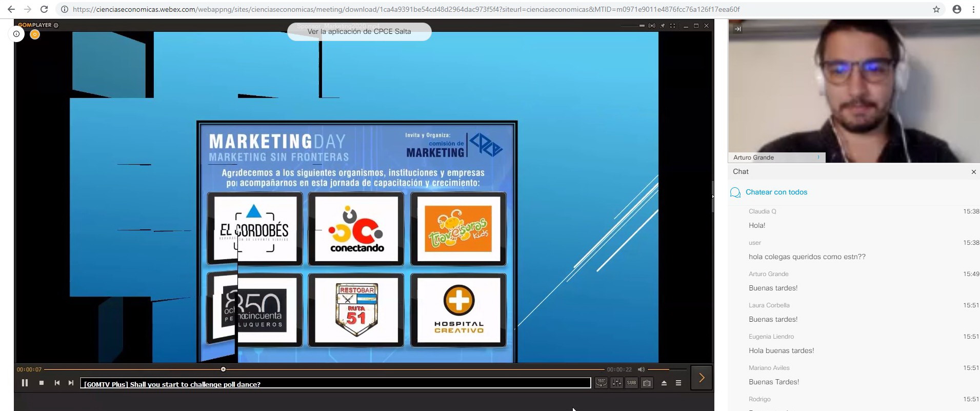Click the Eugenia Liendro sender name
The height and width of the screenshot is (411, 980).
coord(771,337)
